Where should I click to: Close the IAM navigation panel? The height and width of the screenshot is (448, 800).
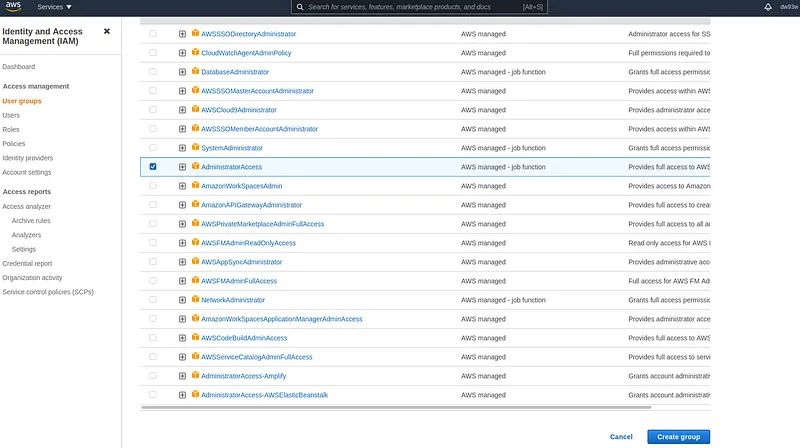pos(107,31)
